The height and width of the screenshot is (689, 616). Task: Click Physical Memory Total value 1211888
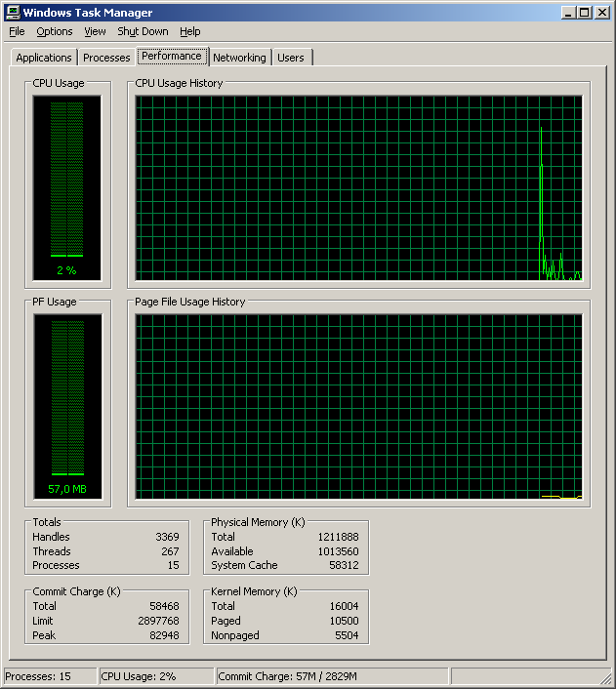coord(338,537)
